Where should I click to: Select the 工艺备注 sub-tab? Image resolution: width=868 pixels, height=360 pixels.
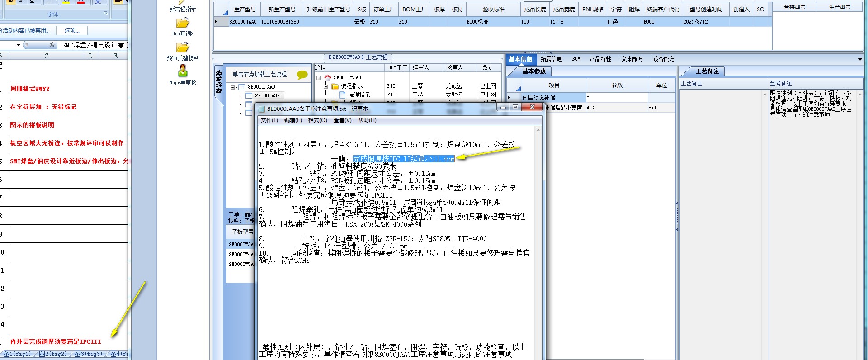click(x=707, y=71)
